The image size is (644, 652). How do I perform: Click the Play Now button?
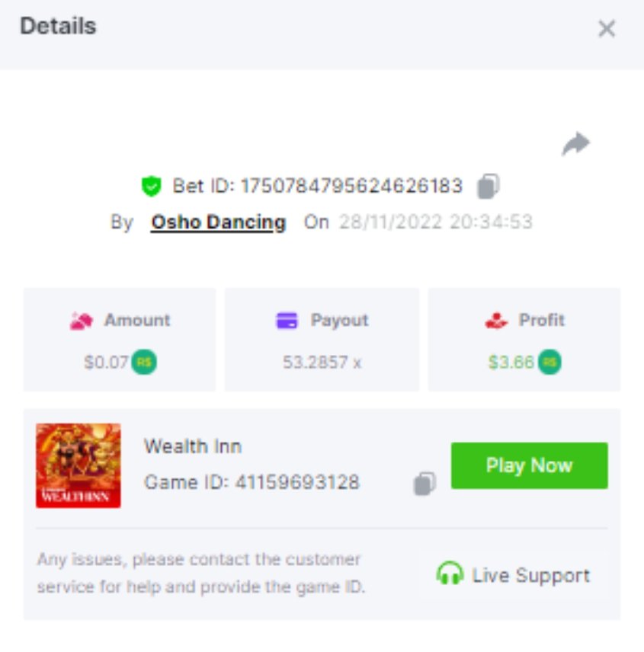pyautogui.click(x=529, y=465)
